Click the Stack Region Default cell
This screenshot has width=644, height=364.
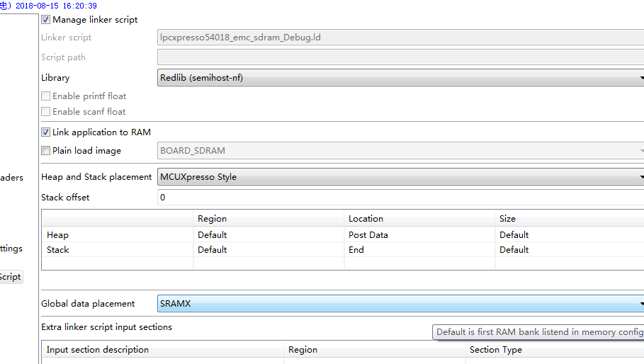pyautogui.click(x=269, y=250)
